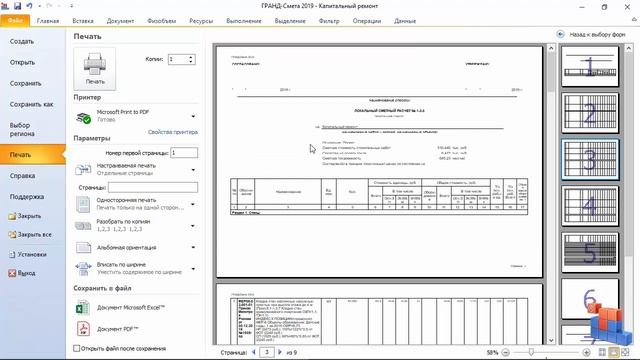Switch to the Данные ribbon tab
Screen dimensions: 640x360
405,21
